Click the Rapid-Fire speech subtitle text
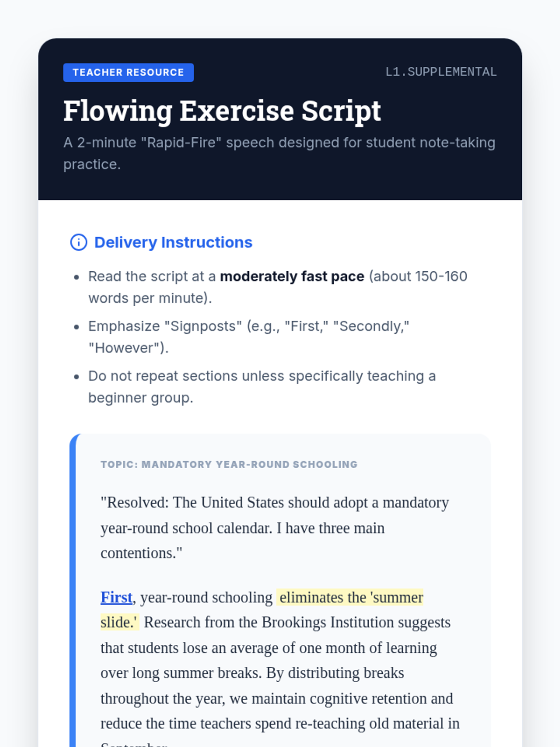Image resolution: width=560 pixels, height=747 pixels. point(279,153)
